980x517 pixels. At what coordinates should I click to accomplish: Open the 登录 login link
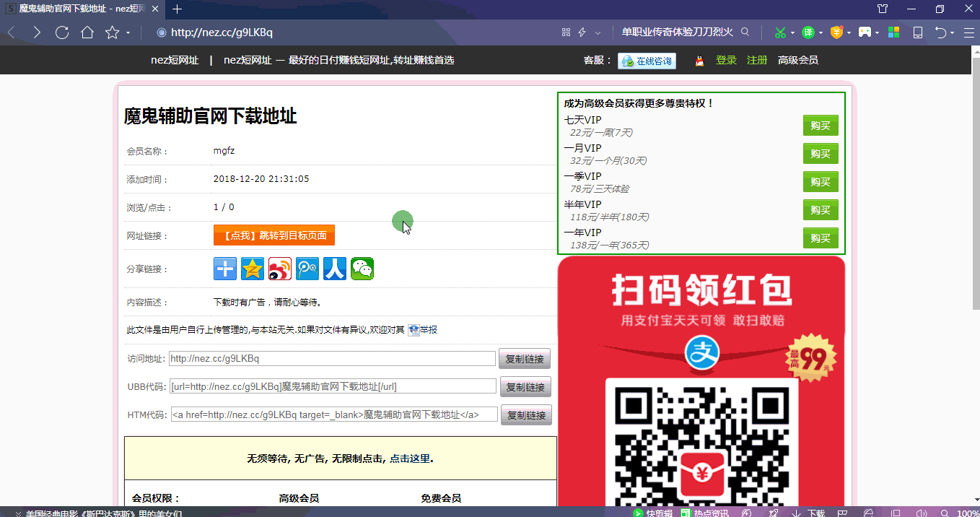(x=726, y=60)
